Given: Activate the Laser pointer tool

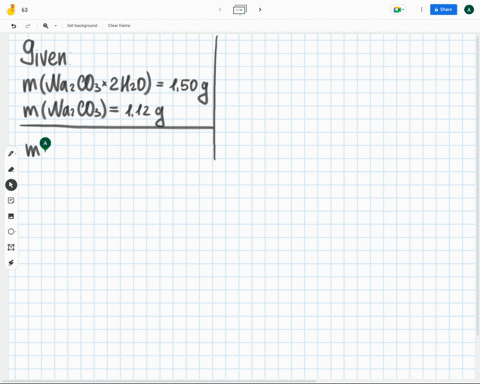Looking at the screenshot, I should pos(11,263).
